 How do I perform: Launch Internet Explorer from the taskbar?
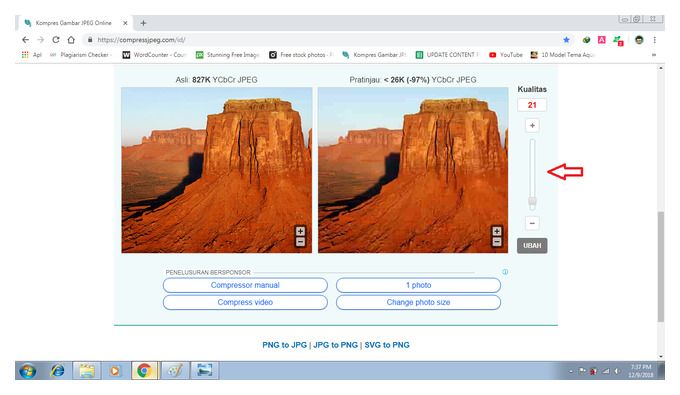tap(57, 371)
